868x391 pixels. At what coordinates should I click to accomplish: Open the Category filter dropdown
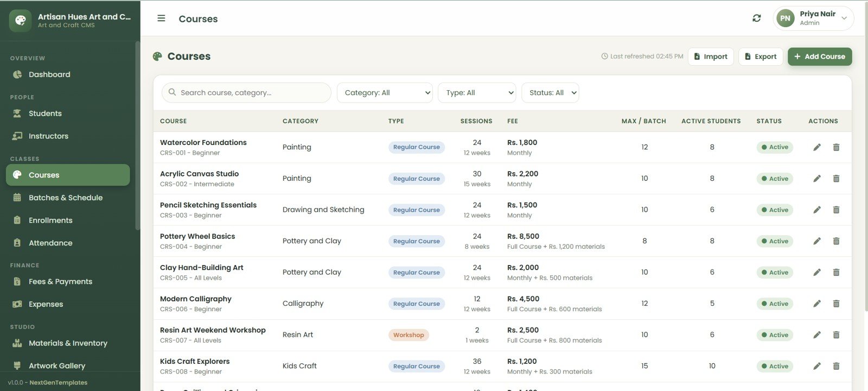point(385,93)
